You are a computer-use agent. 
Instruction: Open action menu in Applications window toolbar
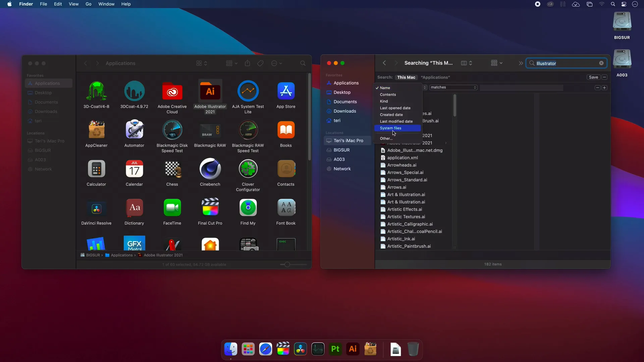point(276,63)
